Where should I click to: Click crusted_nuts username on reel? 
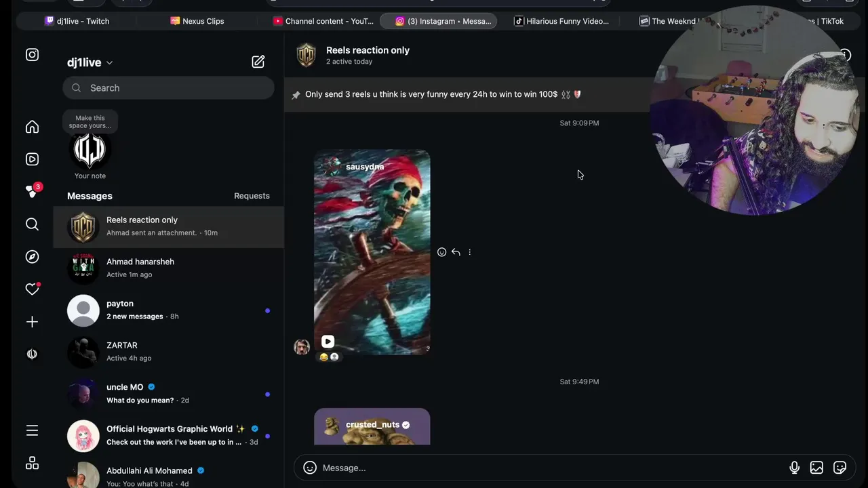tap(373, 425)
